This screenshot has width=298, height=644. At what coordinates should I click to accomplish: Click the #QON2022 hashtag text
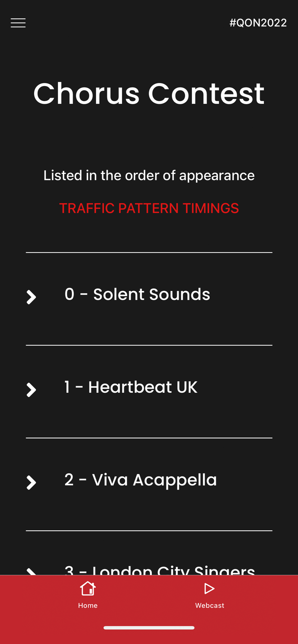click(258, 23)
